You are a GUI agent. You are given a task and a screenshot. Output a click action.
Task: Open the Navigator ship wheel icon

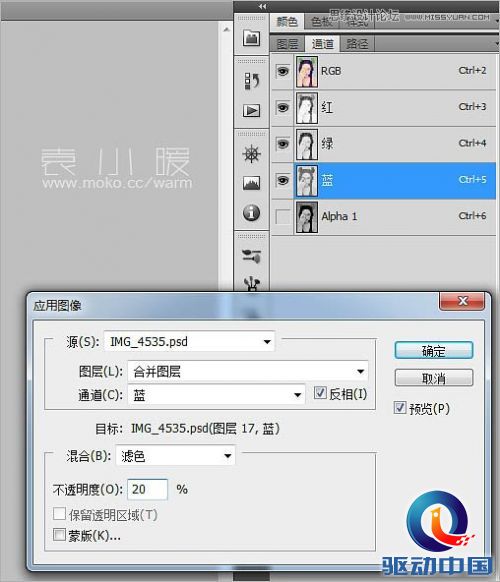pyautogui.click(x=251, y=154)
